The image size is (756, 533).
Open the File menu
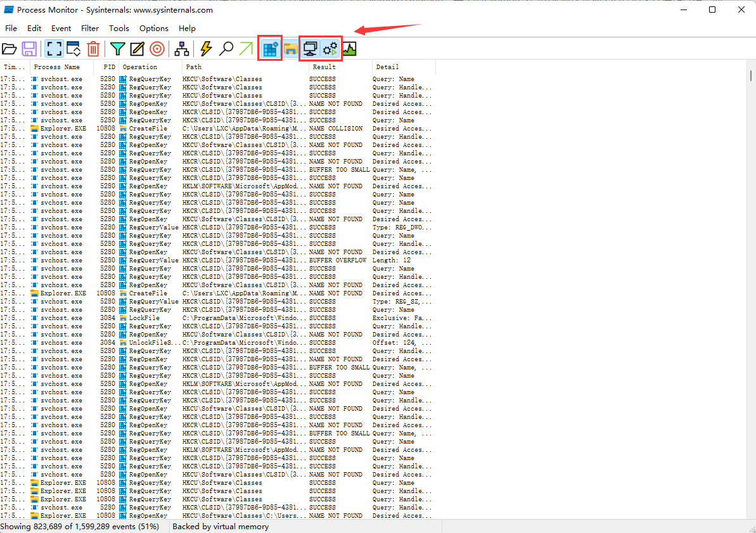click(x=11, y=29)
